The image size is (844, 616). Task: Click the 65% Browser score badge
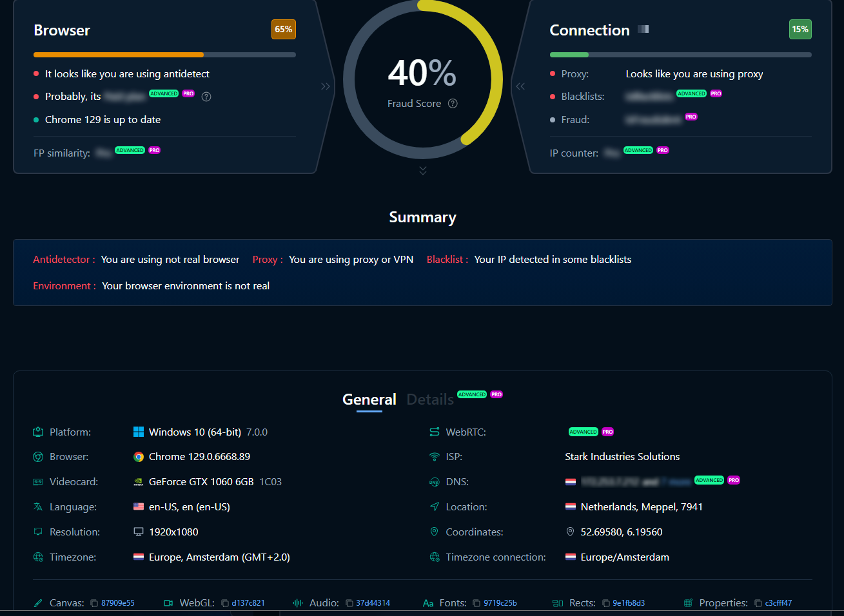tap(284, 30)
